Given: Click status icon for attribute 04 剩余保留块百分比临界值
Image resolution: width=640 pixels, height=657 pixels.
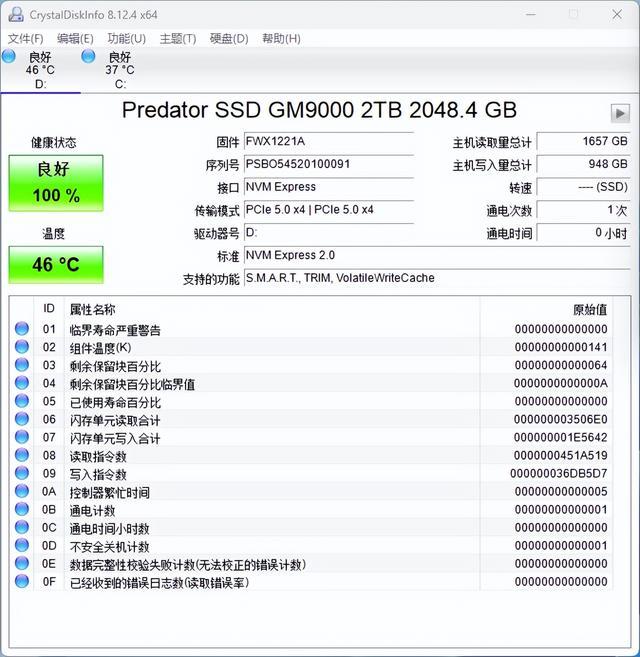Looking at the screenshot, I should point(22,383).
